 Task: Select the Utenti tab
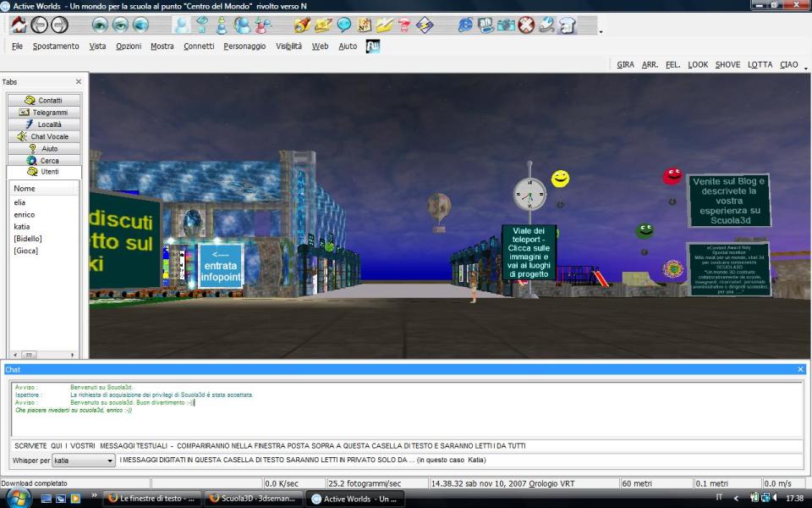pos(44,172)
